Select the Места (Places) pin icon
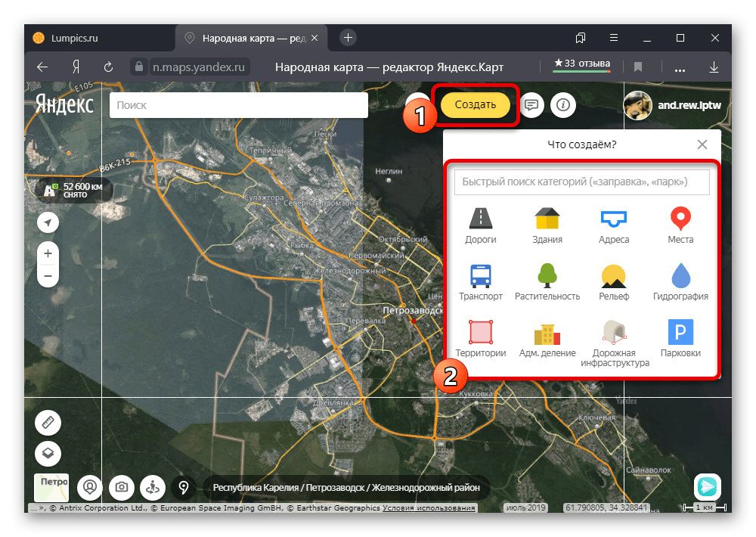756x537 pixels. click(680, 219)
